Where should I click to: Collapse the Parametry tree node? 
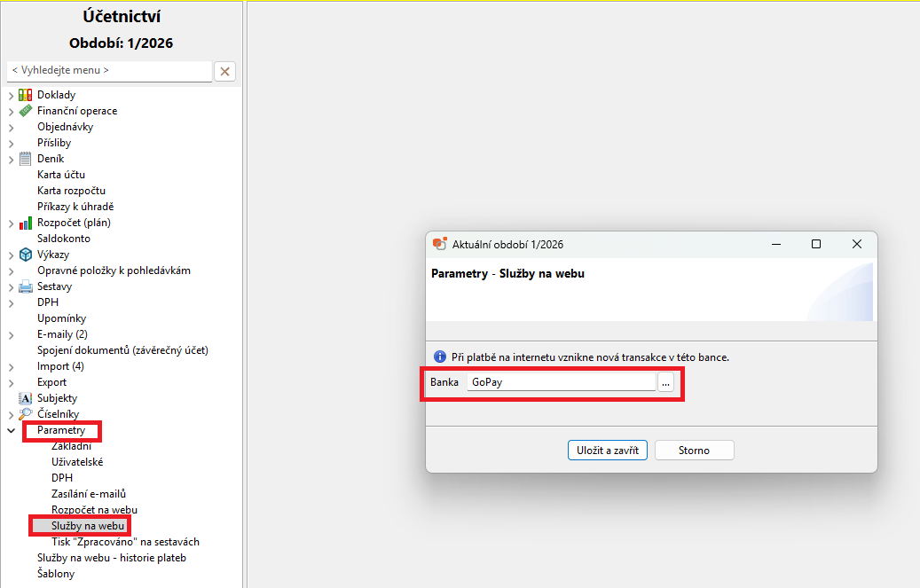[x=11, y=430]
